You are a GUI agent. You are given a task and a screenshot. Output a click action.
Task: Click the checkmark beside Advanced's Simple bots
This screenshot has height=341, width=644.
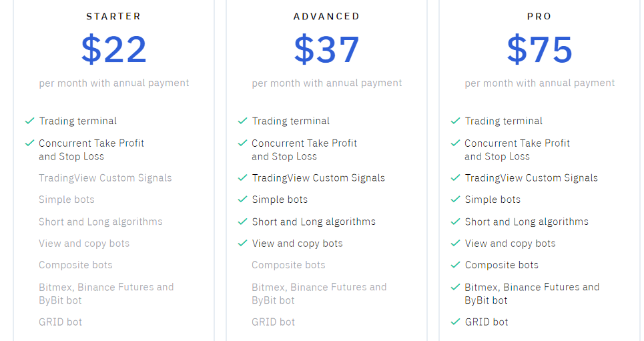242,200
